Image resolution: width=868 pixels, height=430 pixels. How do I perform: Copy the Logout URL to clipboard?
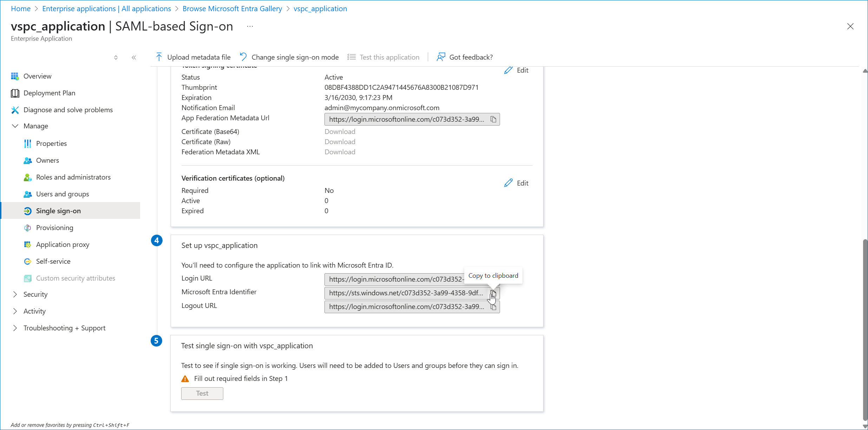pyautogui.click(x=494, y=307)
